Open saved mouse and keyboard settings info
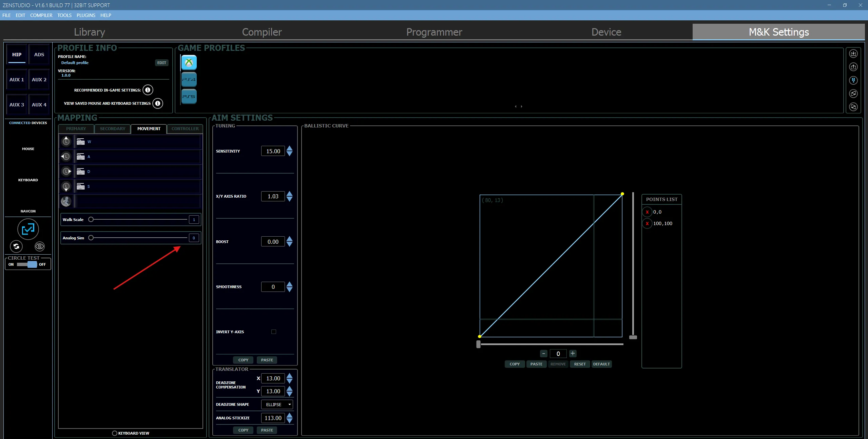Screen dimensions: 868x439 158,103
